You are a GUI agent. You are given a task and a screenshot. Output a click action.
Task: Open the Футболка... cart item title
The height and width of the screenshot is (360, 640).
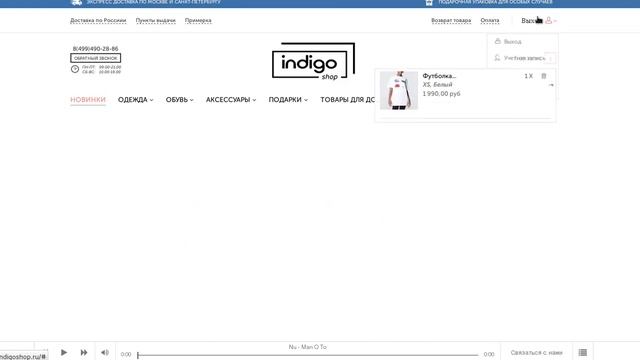pyautogui.click(x=439, y=76)
